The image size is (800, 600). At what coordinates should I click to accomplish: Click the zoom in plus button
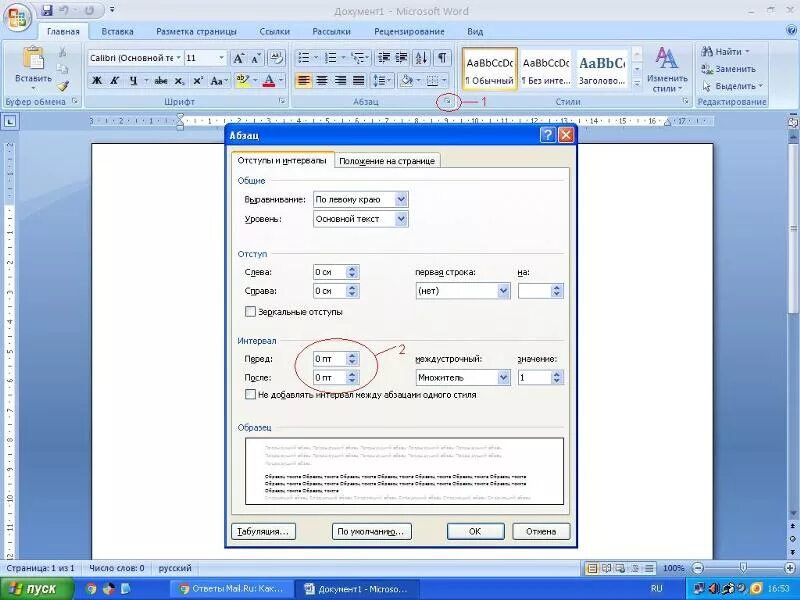790,568
